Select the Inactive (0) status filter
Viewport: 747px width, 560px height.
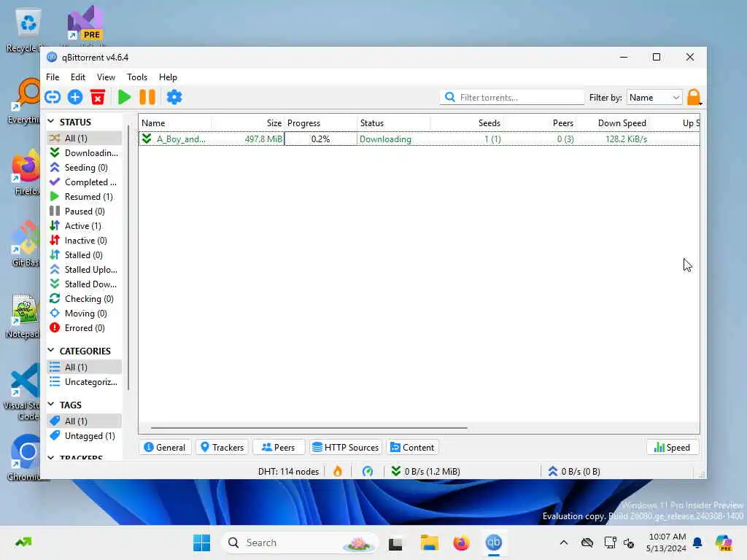click(84, 241)
